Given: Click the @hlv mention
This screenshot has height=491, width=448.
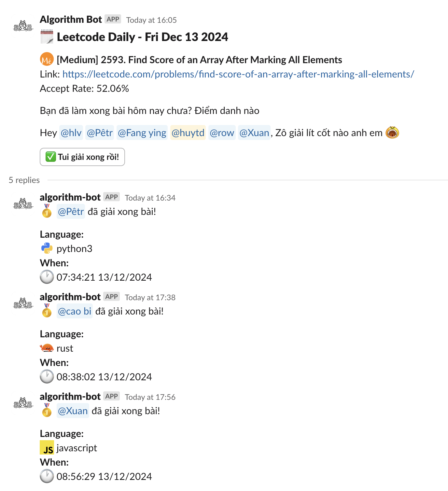Looking at the screenshot, I should point(71,133).
